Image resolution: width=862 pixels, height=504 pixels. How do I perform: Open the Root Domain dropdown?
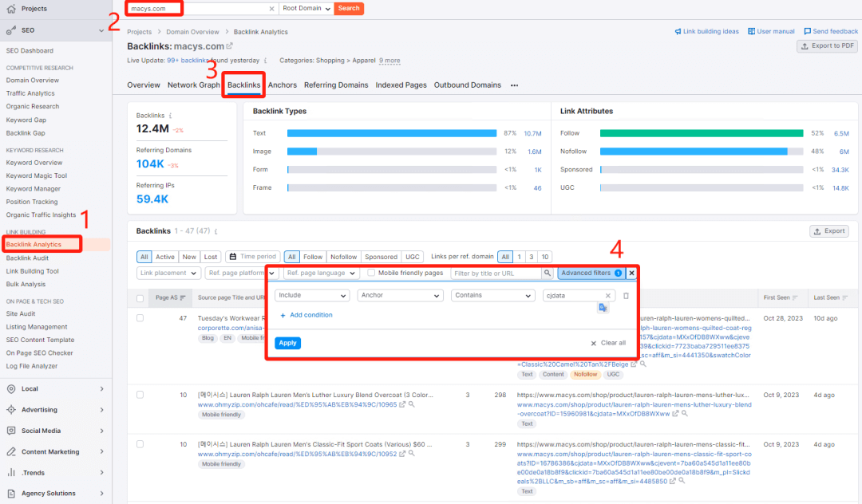pos(306,8)
